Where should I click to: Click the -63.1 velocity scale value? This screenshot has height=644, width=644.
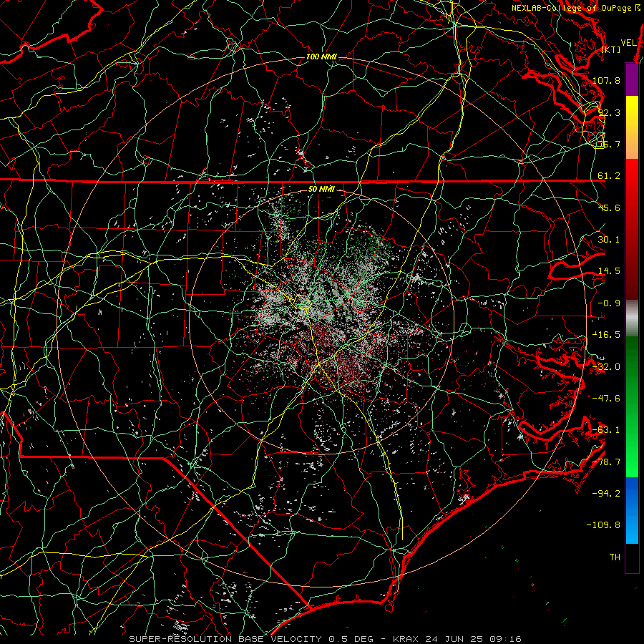click(x=606, y=430)
